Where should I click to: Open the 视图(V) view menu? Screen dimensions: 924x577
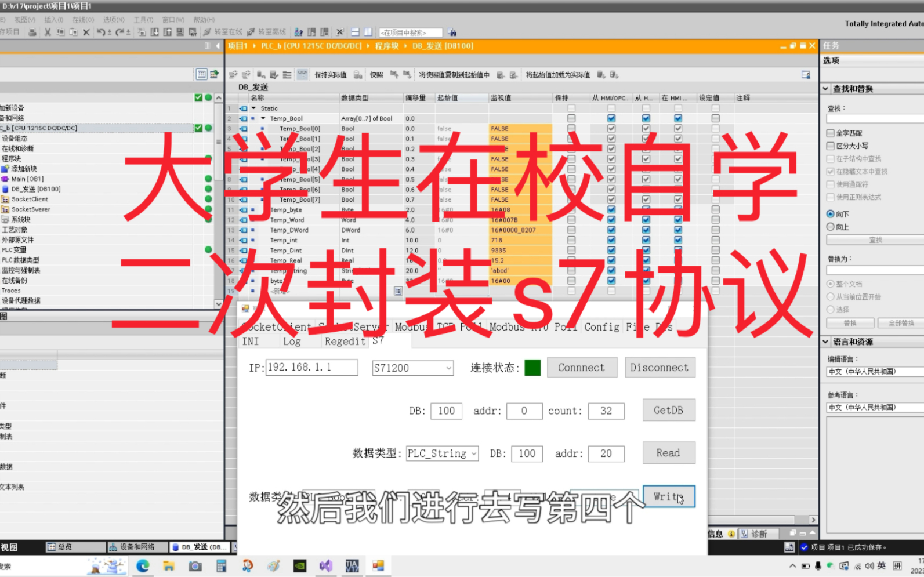point(25,20)
